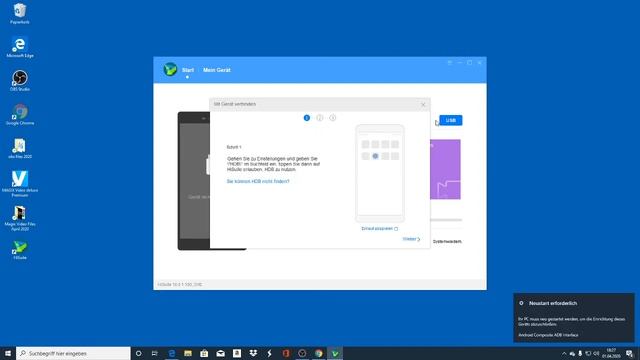Screen dimensions: 640x360
Task: Click the purple promotional banner
Action: [445, 169]
